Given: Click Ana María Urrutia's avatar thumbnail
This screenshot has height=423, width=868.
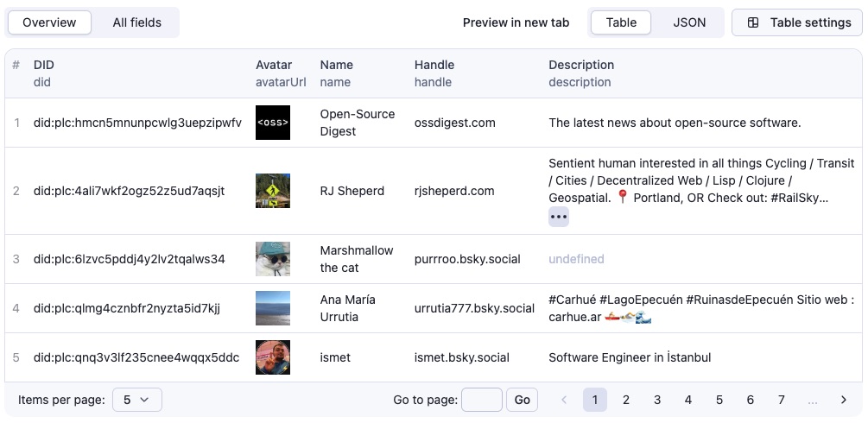Looking at the screenshot, I should click(x=273, y=308).
